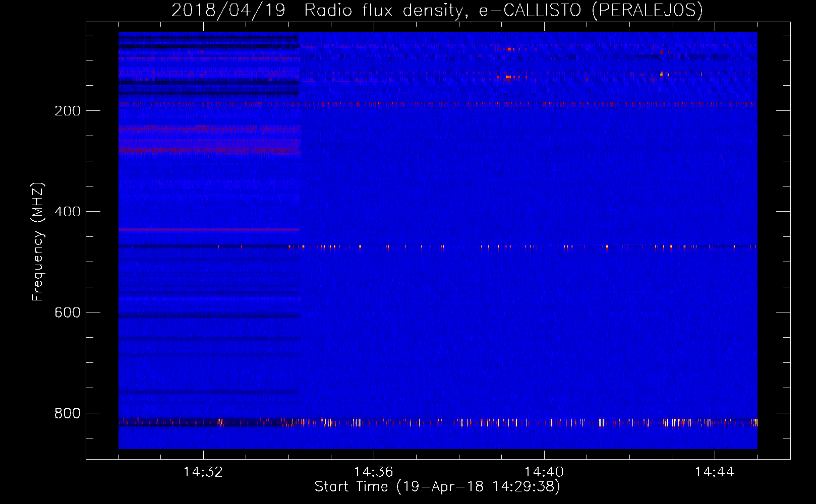The width and height of the screenshot is (816, 504).
Task: Click the 800 frequency axis label
Action: 68,413
